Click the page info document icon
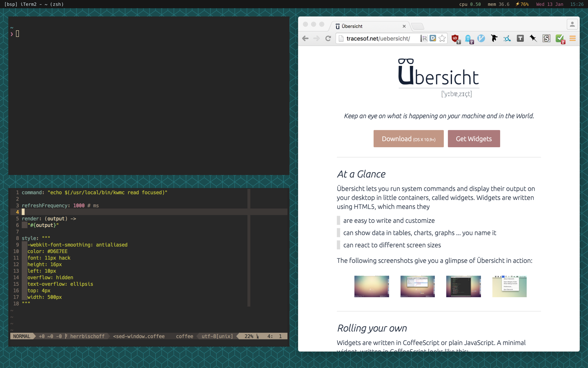Screen dimensions: 588x368 341,38
